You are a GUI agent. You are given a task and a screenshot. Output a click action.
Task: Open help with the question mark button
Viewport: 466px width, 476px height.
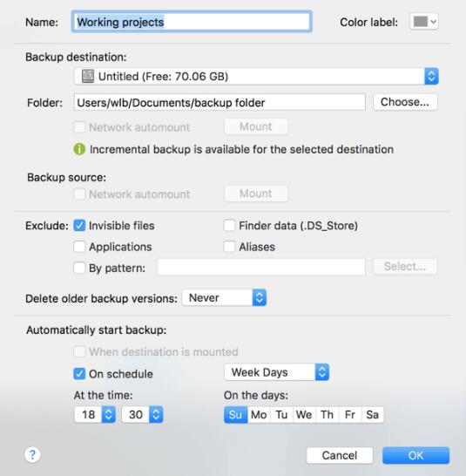(32, 455)
